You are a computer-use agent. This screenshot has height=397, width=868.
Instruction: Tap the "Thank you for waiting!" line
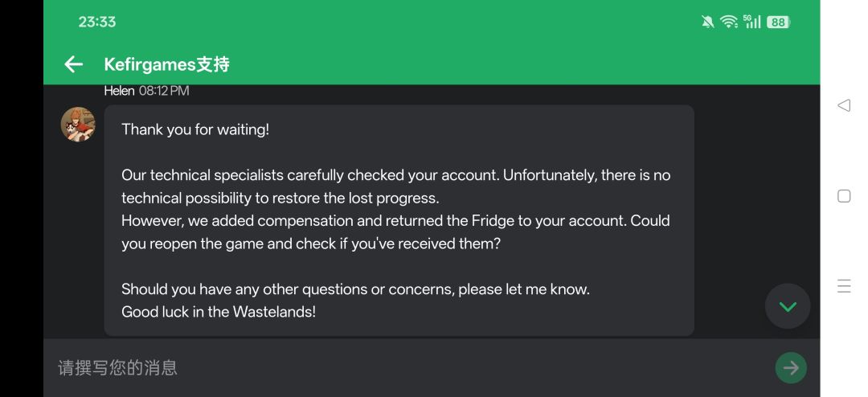pyautogui.click(x=195, y=129)
